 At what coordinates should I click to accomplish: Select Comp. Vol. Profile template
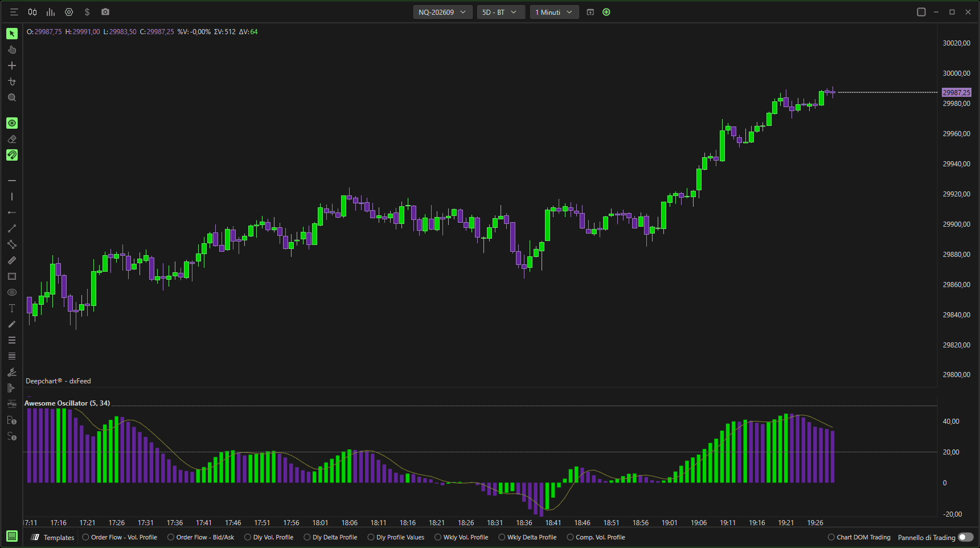pyautogui.click(x=596, y=537)
